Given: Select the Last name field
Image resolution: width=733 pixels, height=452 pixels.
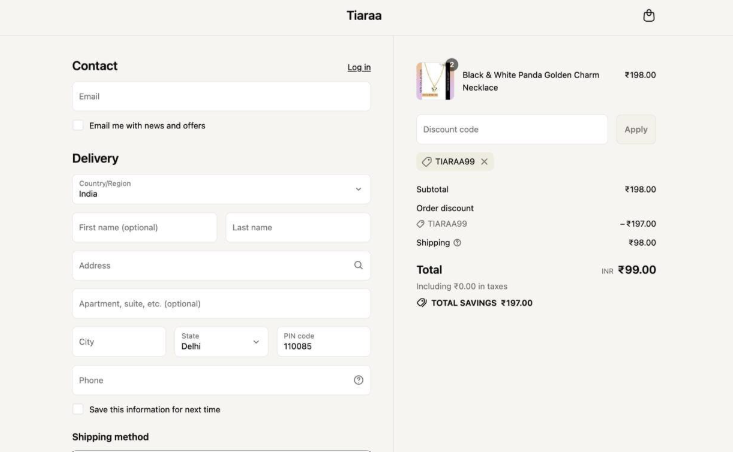Looking at the screenshot, I should click(297, 228).
